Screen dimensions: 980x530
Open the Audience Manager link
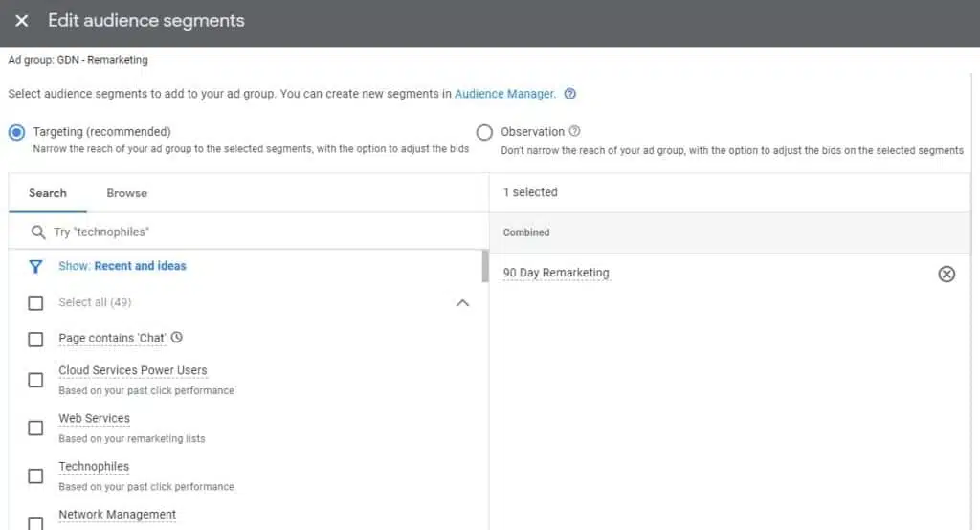point(503,94)
